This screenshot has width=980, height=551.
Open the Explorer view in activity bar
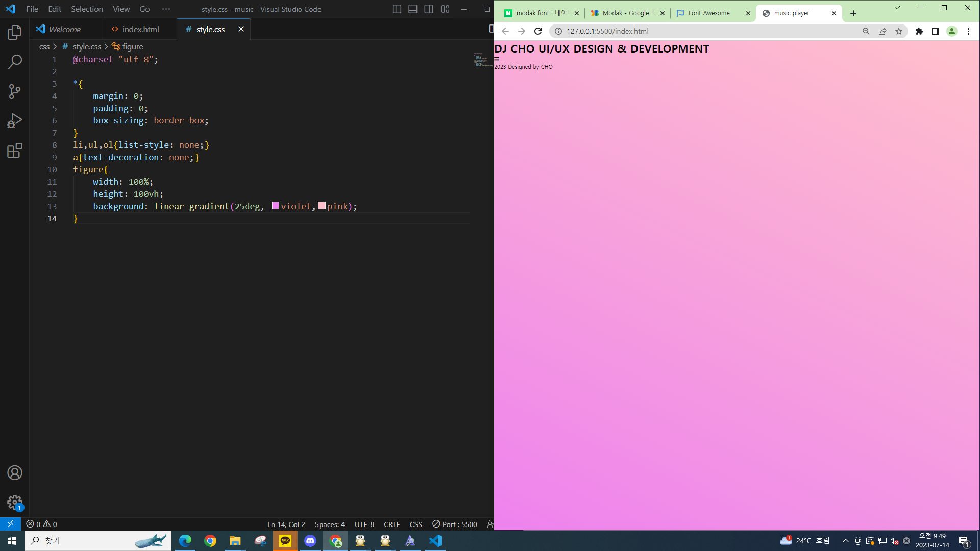click(x=15, y=33)
